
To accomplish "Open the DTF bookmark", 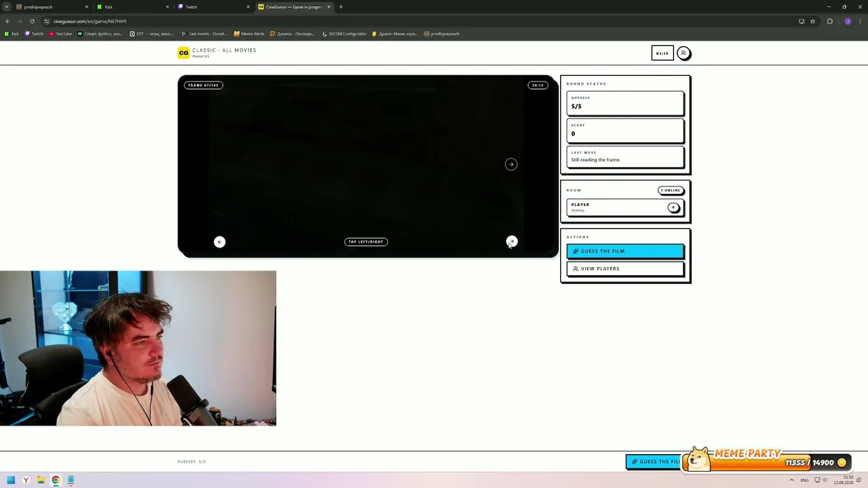I will [153, 34].
